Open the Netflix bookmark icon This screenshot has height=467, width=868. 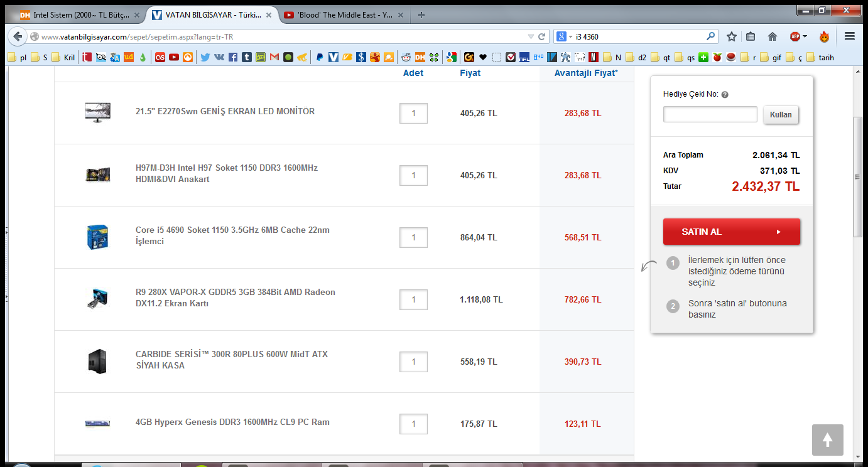pos(593,57)
